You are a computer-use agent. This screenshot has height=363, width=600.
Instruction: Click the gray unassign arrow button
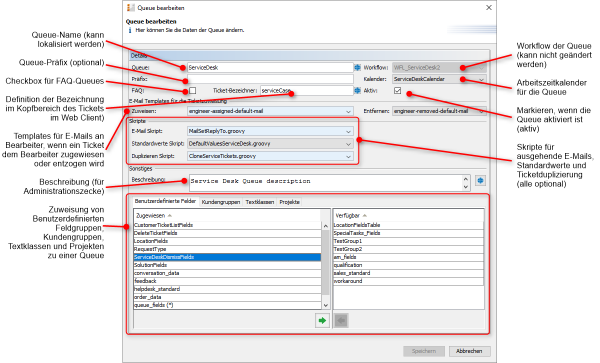tap(341, 321)
